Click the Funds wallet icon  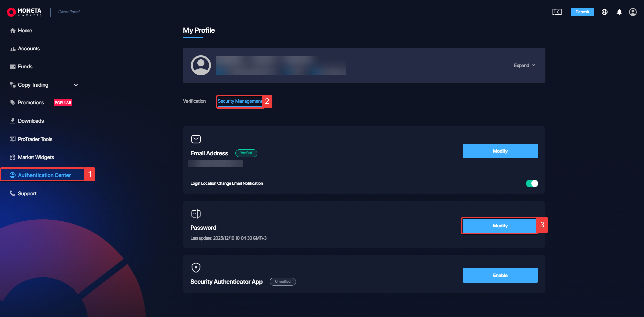[13, 66]
